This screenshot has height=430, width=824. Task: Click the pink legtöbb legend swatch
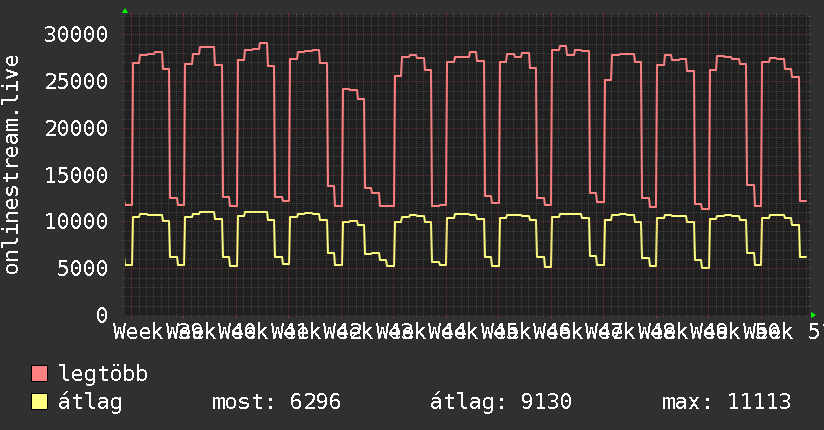pyautogui.click(x=39, y=374)
